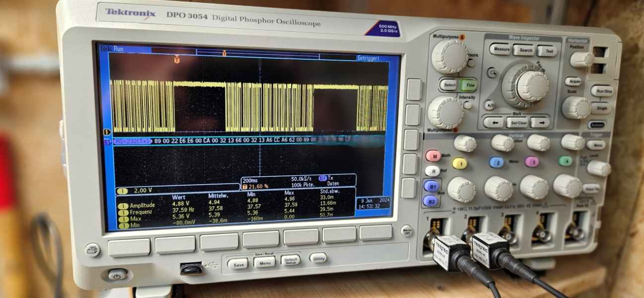Click the Autoset button
644x298 pixels.
point(596,125)
